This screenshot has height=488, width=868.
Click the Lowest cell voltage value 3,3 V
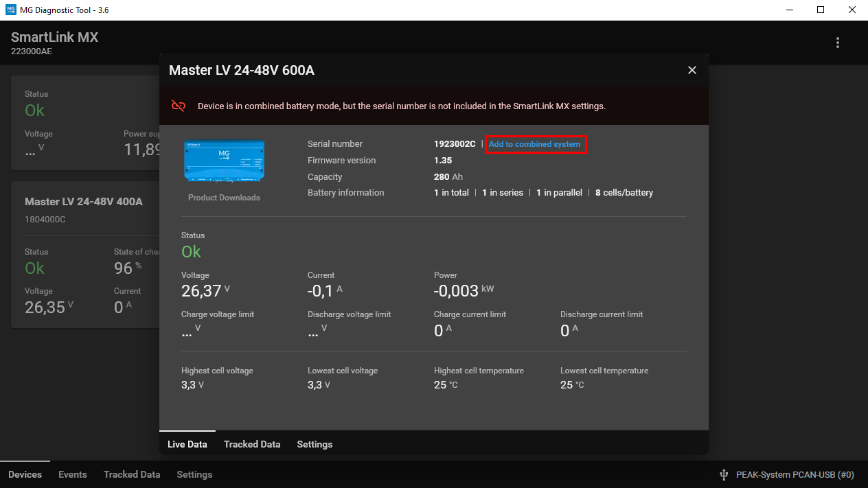click(319, 385)
